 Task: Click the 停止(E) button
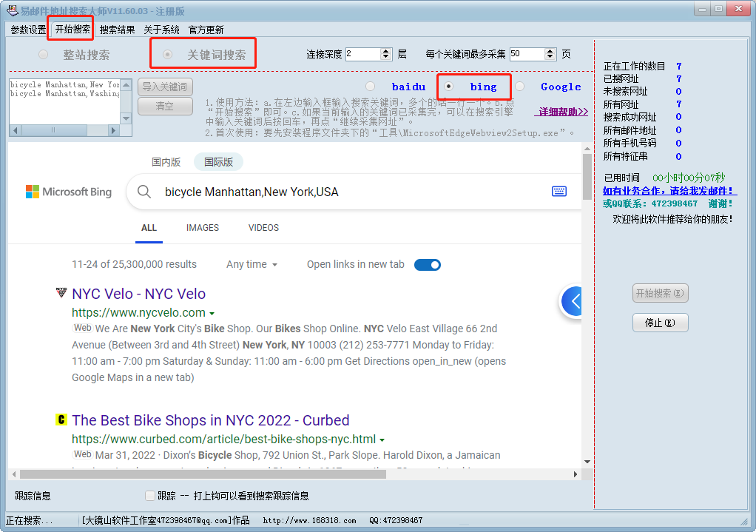tap(660, 323)
